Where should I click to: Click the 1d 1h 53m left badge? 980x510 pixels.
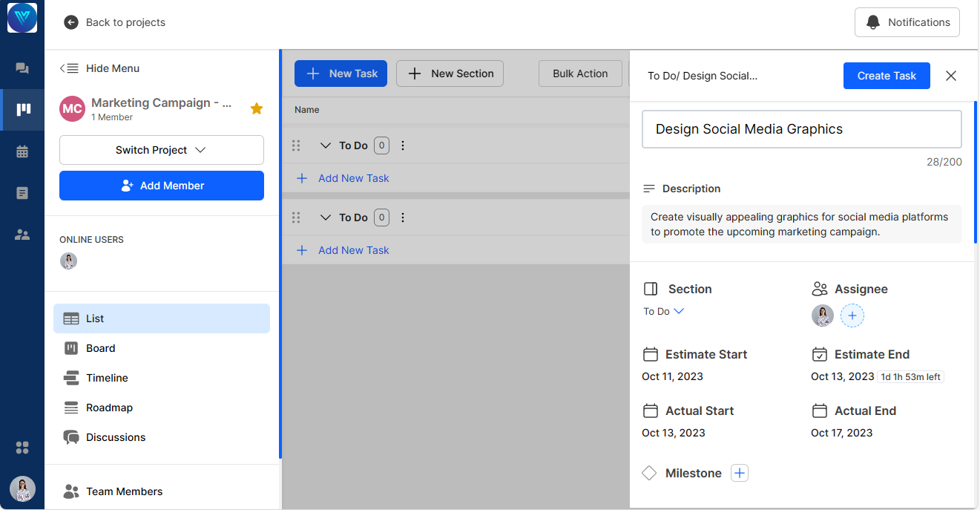910,377
